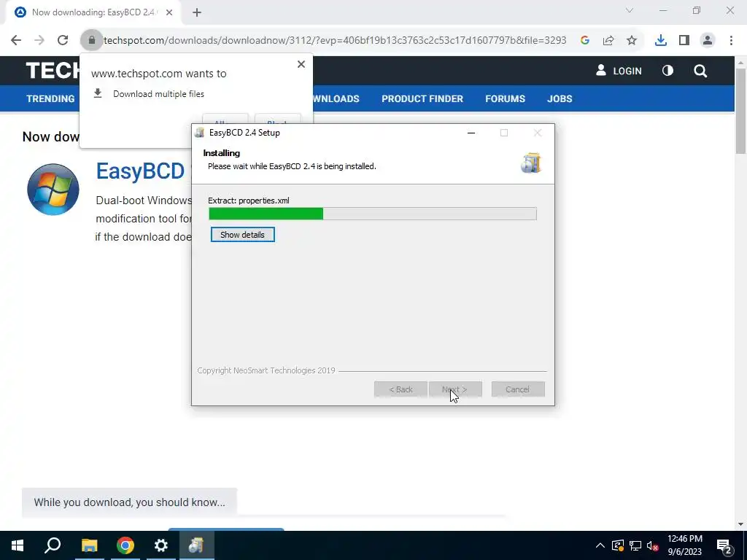Viewport: 747px width, 560px height.
Task: Click the EasyBCD page title link
Action: pyautogui.click(x=140, y=171)
